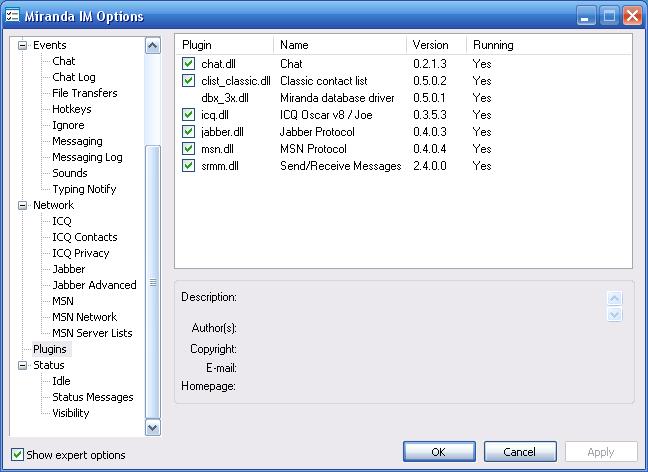Uncheck the clist_classic.dll plugin checkbox
Screen dimensions: 648x472
point(188,81)
